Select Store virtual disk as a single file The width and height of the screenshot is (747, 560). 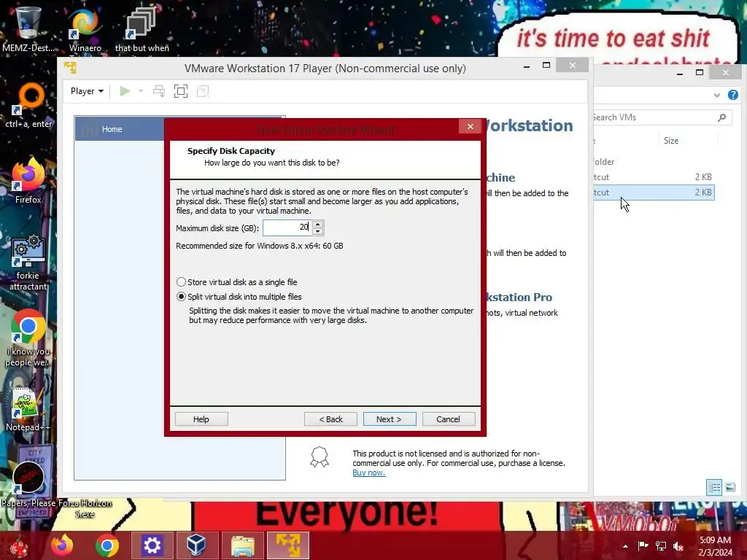(237, 282)
